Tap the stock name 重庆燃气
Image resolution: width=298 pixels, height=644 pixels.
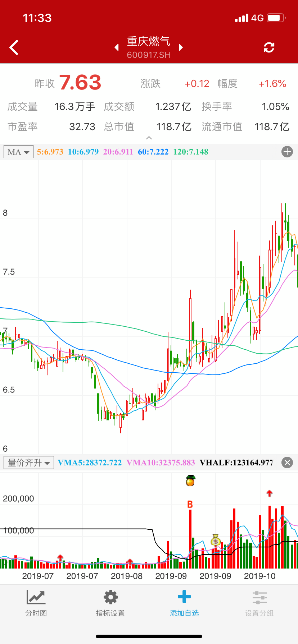point(149,41)
